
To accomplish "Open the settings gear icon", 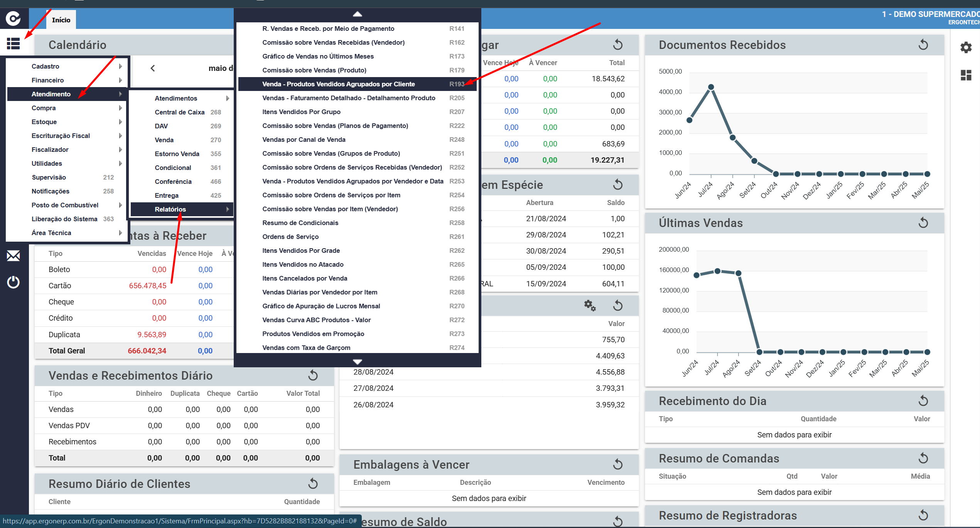I will [966, 47].
